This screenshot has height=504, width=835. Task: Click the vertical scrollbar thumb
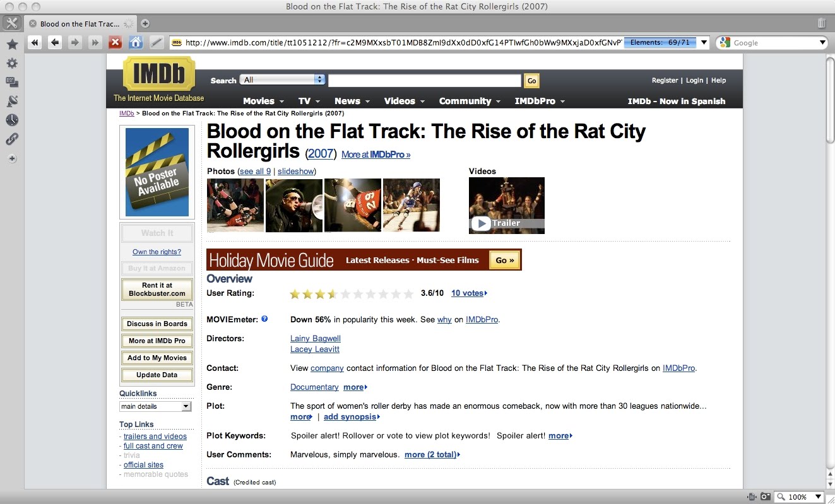tap(830, 101)
